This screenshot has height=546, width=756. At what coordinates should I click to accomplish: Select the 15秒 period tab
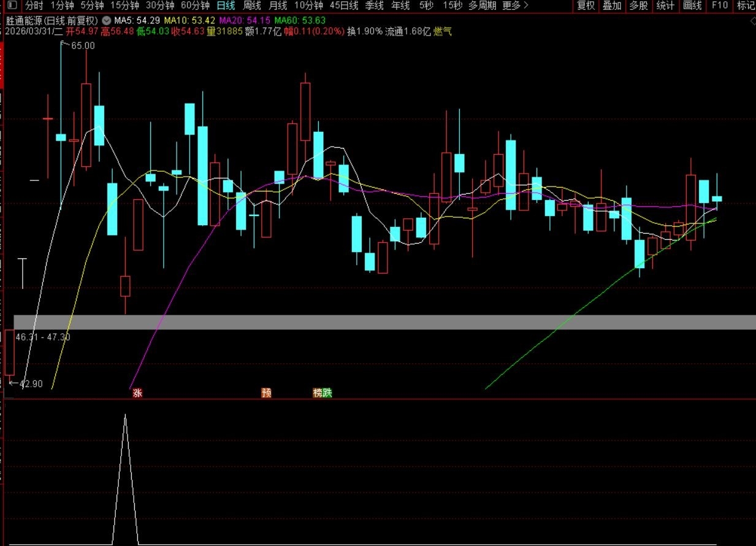tap(452, 6)
